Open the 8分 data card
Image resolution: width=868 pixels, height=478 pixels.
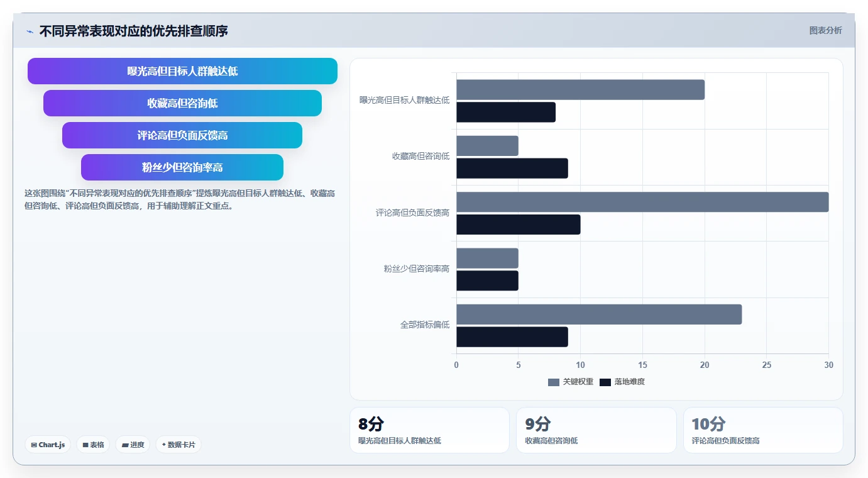tap(429, 430)
